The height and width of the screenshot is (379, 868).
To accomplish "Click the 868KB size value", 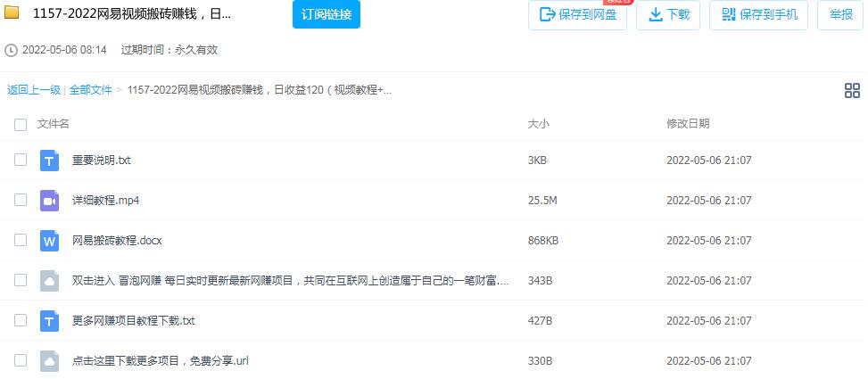I will (543, 241).
